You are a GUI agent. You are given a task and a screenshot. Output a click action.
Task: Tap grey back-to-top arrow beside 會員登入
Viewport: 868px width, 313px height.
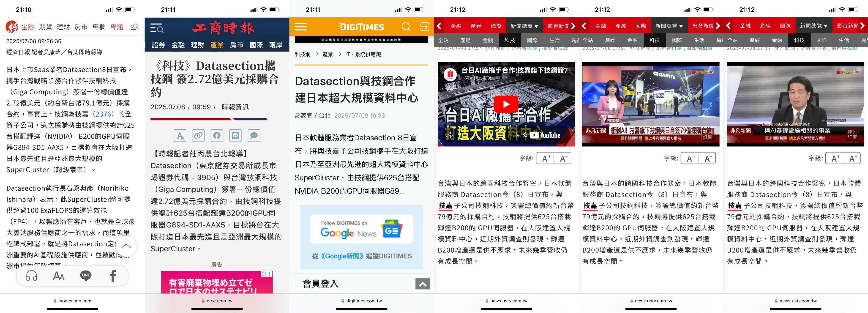pos(422,284)
